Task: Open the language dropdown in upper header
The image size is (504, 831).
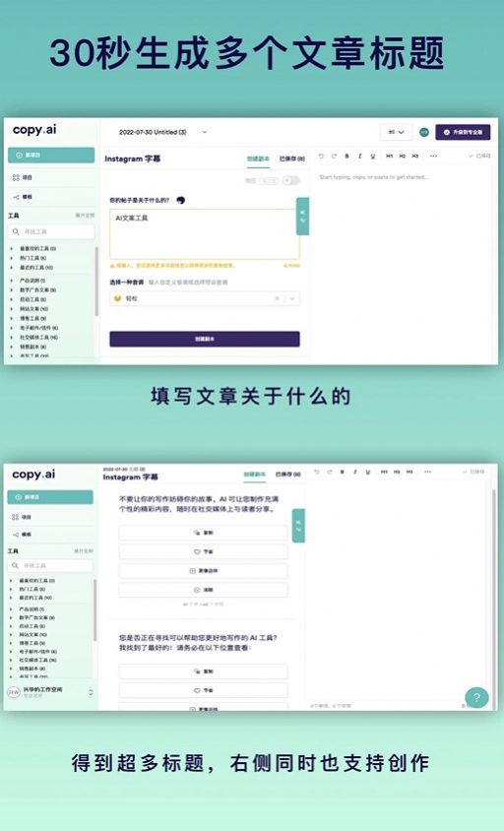Action: pyautogui.click(x=397, y=132)
